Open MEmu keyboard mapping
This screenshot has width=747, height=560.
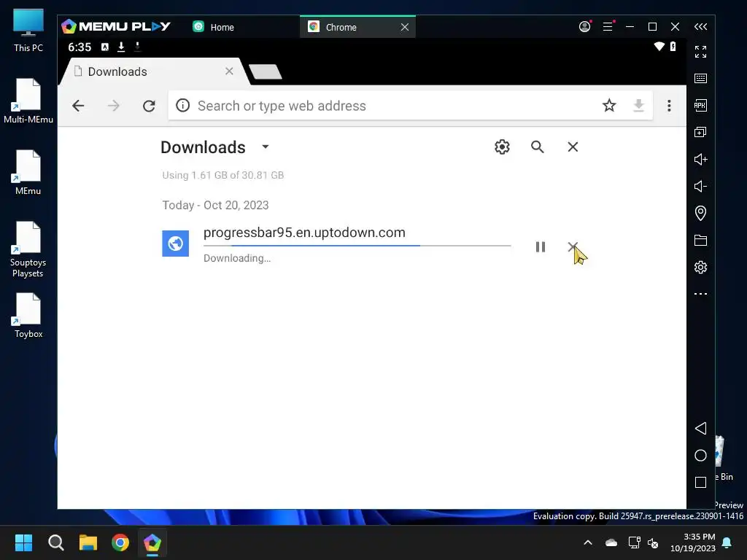[700, 78]
